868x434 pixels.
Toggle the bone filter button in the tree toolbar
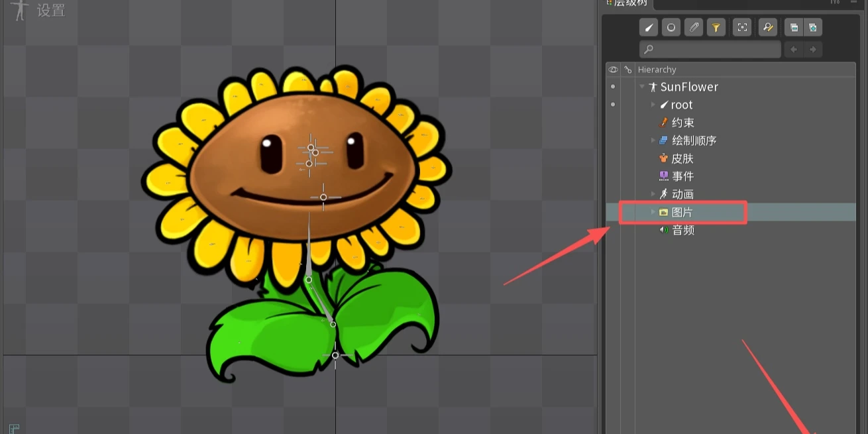pos(649,27)
